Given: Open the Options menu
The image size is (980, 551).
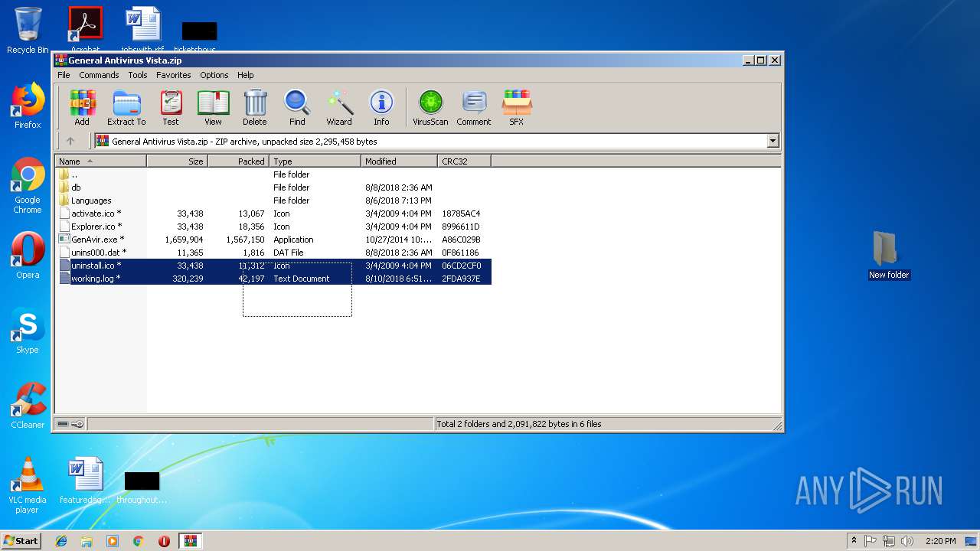Looking at the screenshot, I should pyautogui.click(x=214, y=75).
